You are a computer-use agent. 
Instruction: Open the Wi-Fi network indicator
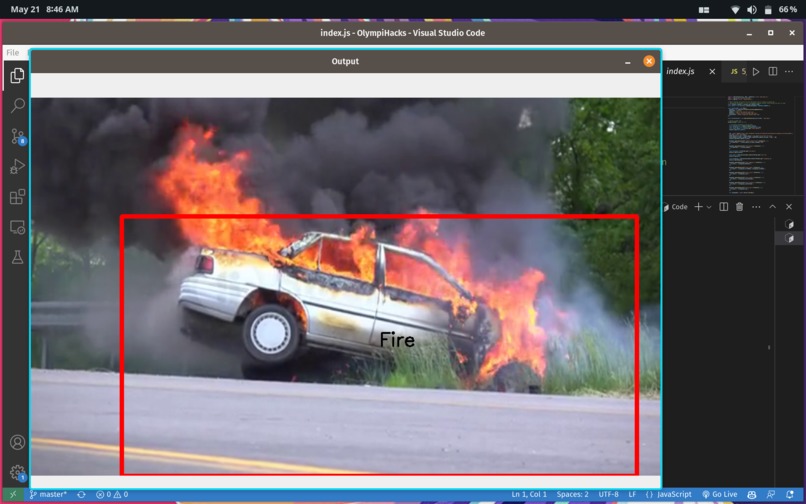pyautogui.click(x=735, y=10)
